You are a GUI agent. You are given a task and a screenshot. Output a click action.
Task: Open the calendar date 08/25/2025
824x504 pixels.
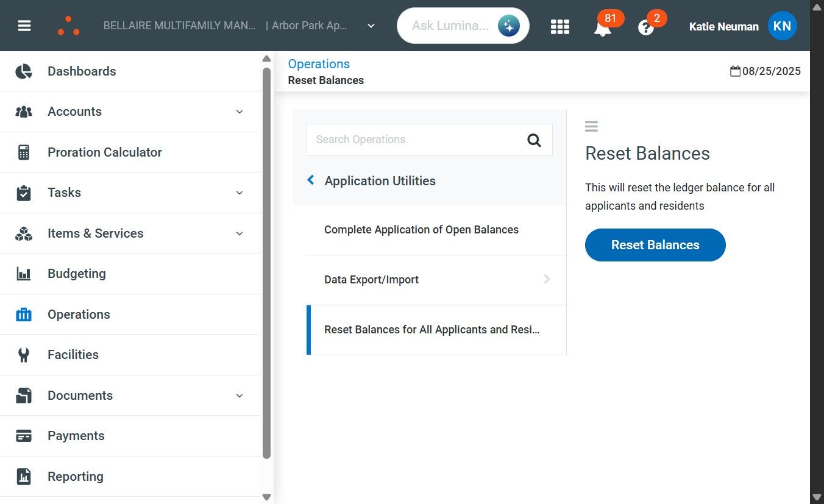coord(765,71)
